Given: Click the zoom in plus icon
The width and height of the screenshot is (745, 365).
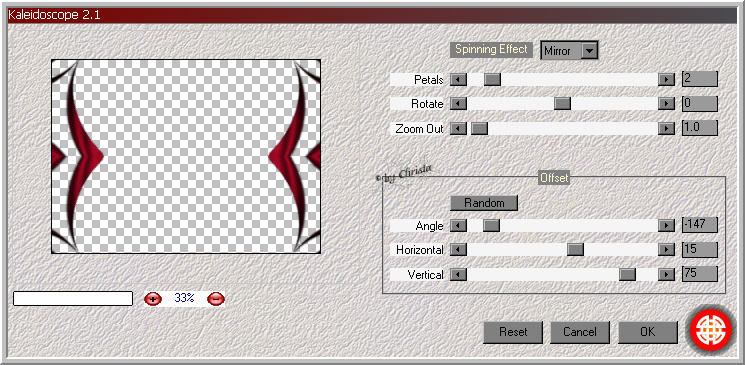Looking at the screenshot, I should click(x=153, y=299).
